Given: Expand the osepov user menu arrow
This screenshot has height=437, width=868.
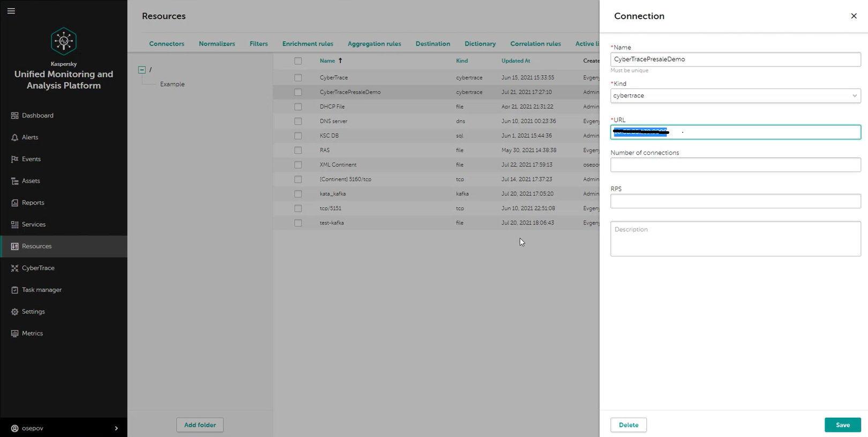Looking at the screenshot, I should pyautogui.click(x=116, y=428).
